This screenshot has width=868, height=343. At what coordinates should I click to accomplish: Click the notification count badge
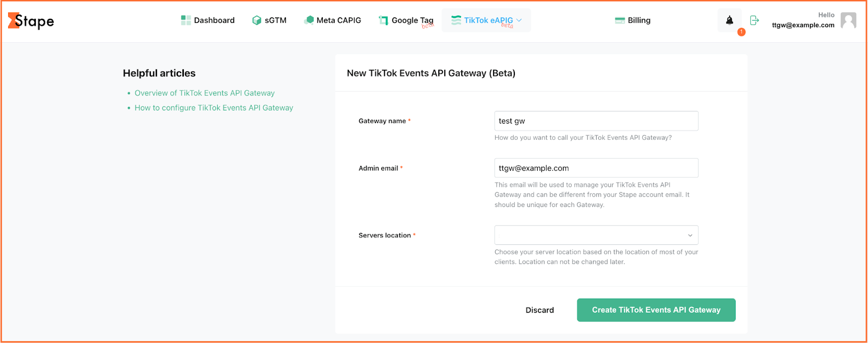point(741,32)
